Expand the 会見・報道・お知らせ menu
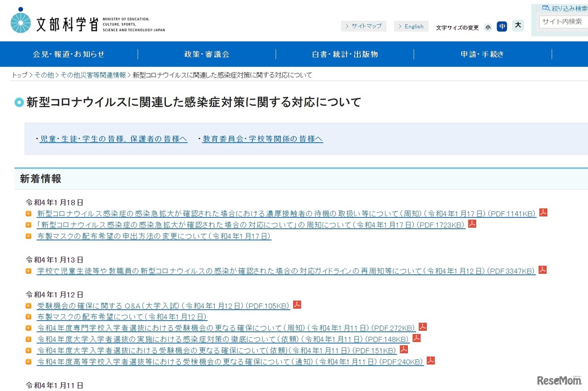The width and height of the screenshot is (588, 391). tap(68, 54)
